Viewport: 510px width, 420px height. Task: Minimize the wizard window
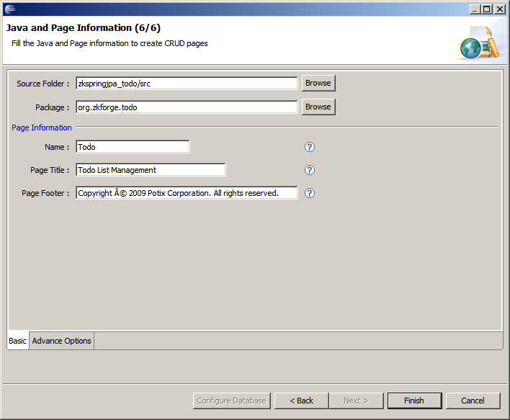[x=475, y=9]
